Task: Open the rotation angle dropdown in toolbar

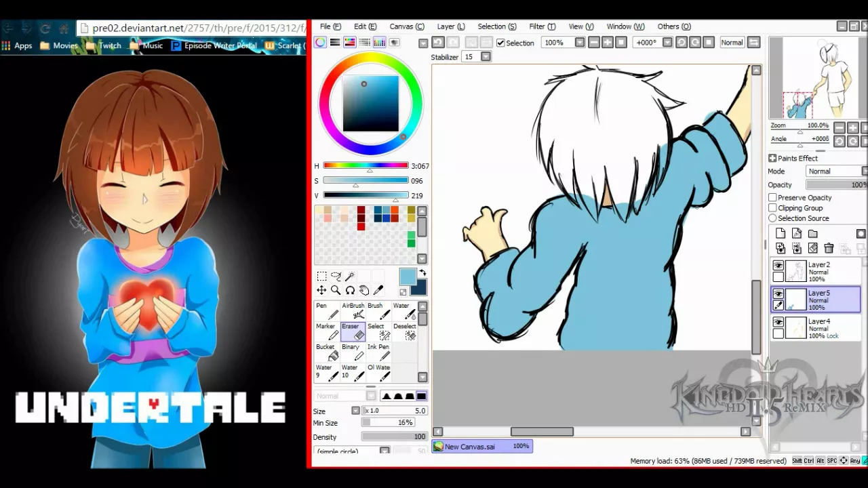Action: pos(667,42)
